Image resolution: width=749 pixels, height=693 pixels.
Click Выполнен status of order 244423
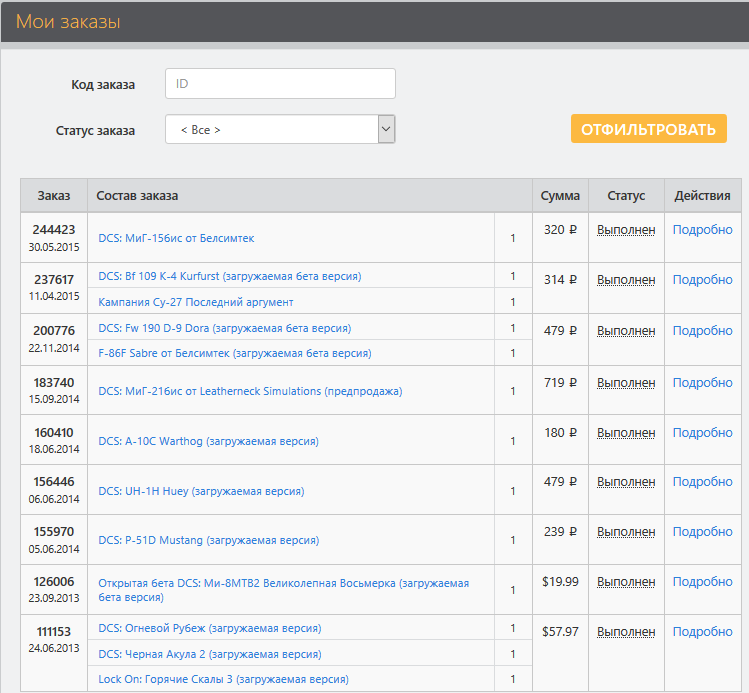pyautogui.click(x=626, y=230)
